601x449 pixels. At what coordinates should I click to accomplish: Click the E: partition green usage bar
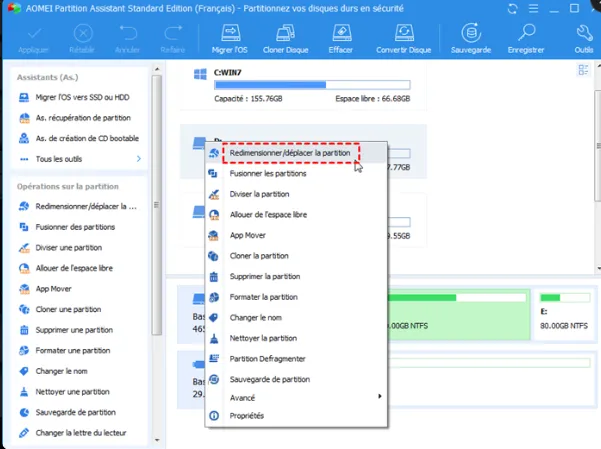pos(565,298)
